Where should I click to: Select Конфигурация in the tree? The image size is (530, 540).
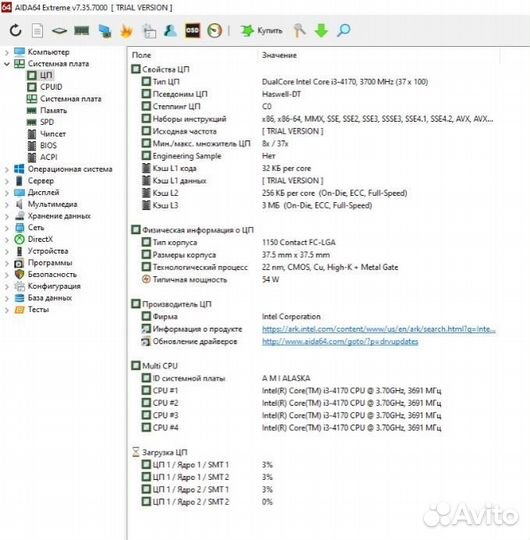pyautogui.click(x=54, y=286)
